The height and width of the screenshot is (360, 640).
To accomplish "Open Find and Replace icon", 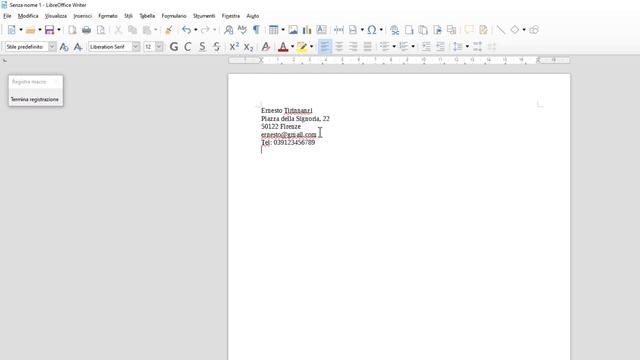I will click(229, 30).
